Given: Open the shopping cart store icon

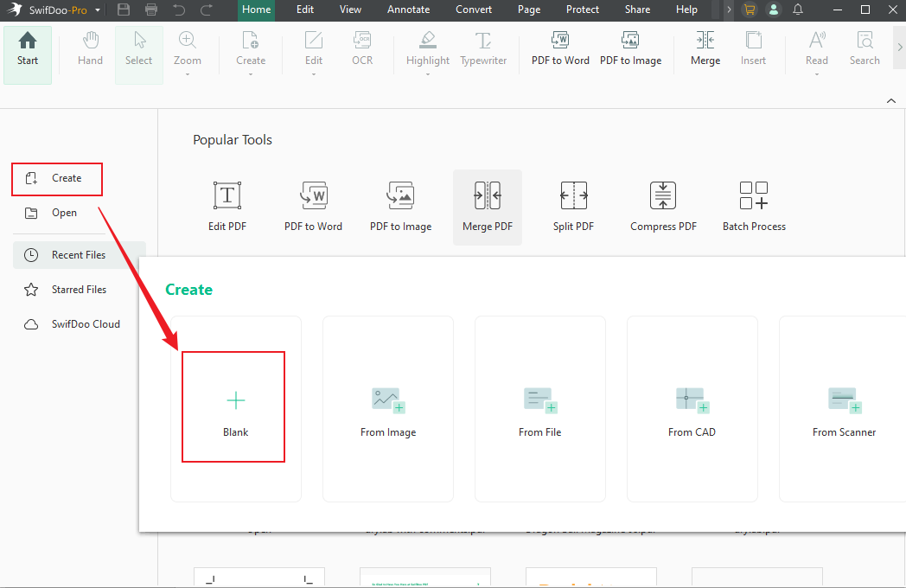Looking at the screenshot, I should (x=749, y=10).
